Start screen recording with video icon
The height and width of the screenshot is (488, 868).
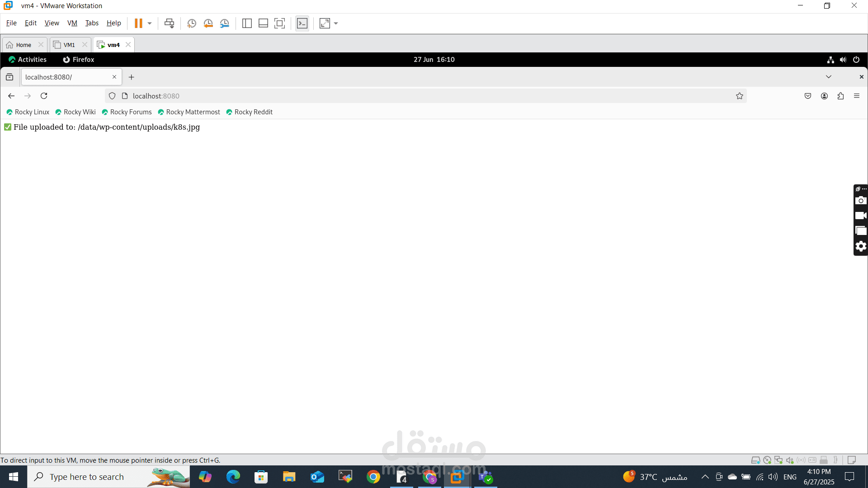(861, 216)
